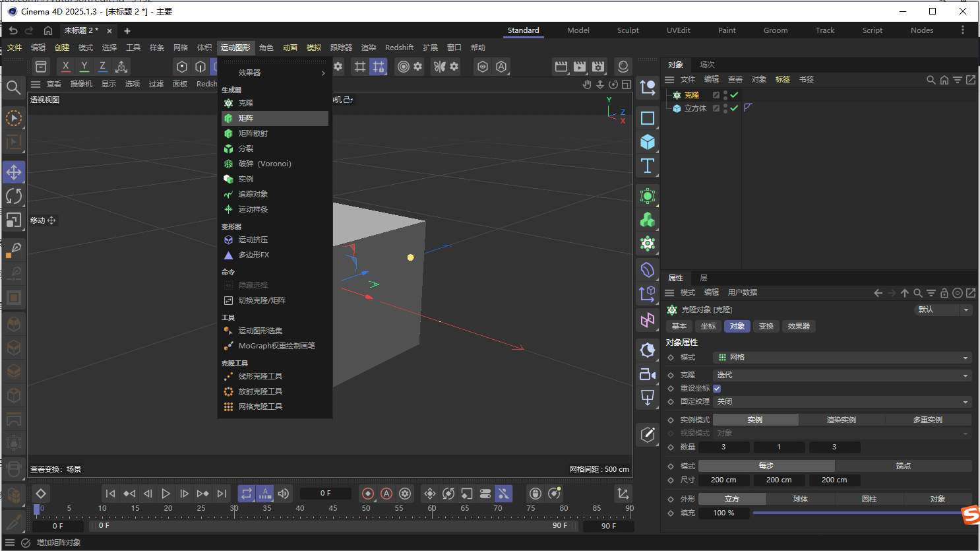This screenshot has height=551, width=980.
Task: Click frame 45 on the timeline ruler
Action: [x=333, y=509]
